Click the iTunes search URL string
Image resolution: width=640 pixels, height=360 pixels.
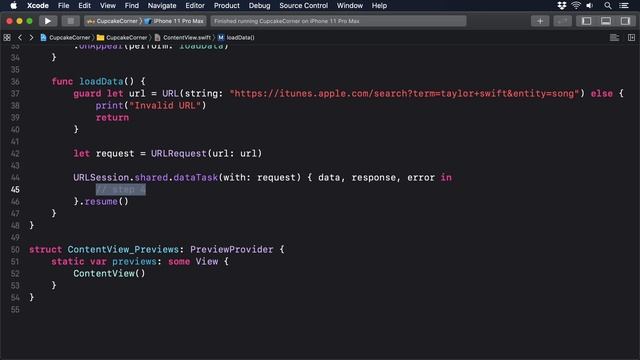pyautogui.click(x=404, y=93)
